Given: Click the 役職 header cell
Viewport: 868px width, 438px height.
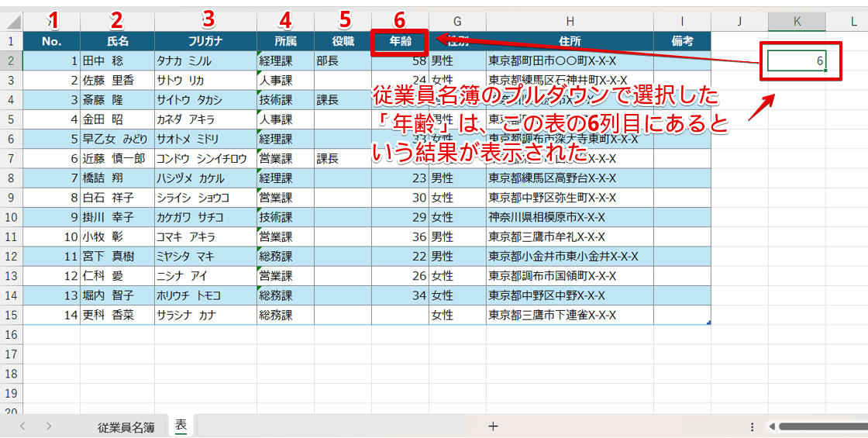Looking at the screenshot, I should pyautogui.click(x=343, y=41).
